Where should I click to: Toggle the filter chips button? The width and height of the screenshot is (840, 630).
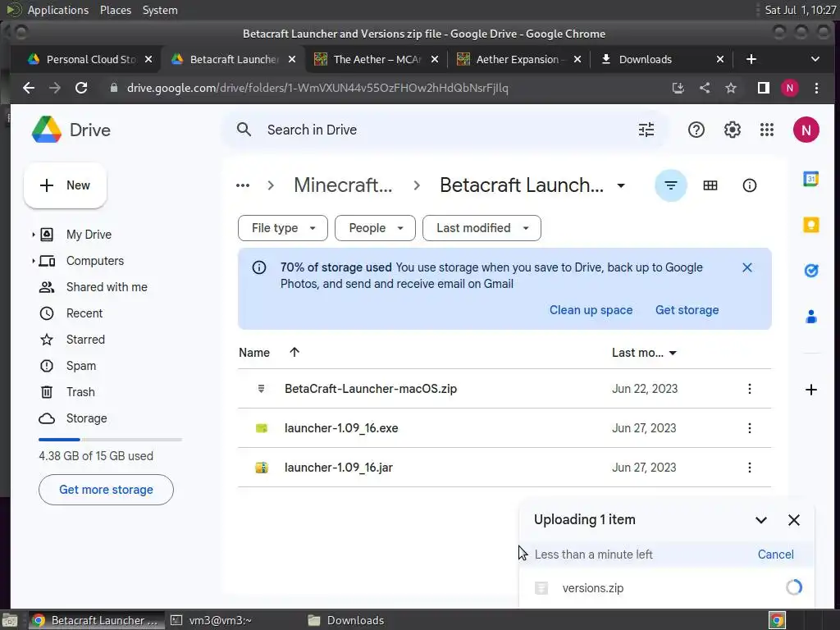671,185
